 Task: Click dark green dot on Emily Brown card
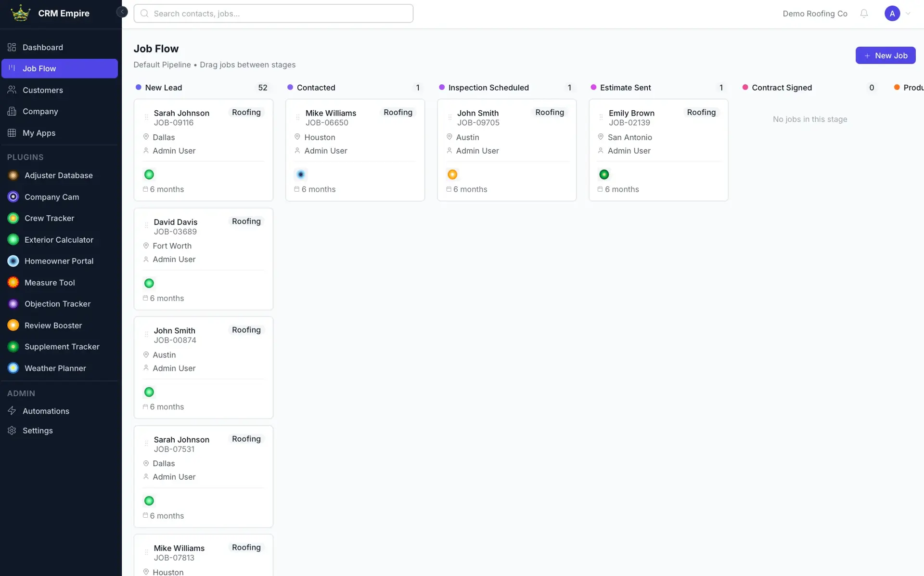tap(604, 174)
